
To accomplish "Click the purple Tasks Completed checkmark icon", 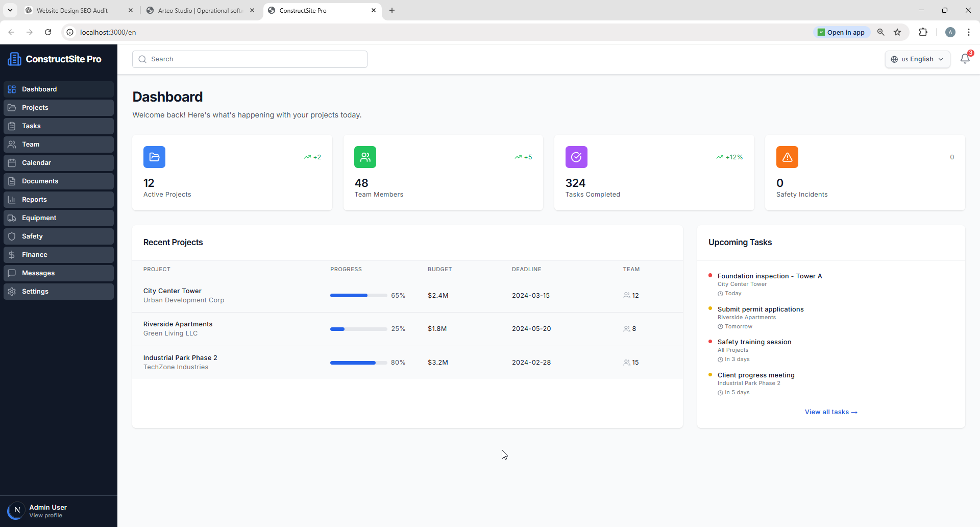I will (x=576, y=157).
